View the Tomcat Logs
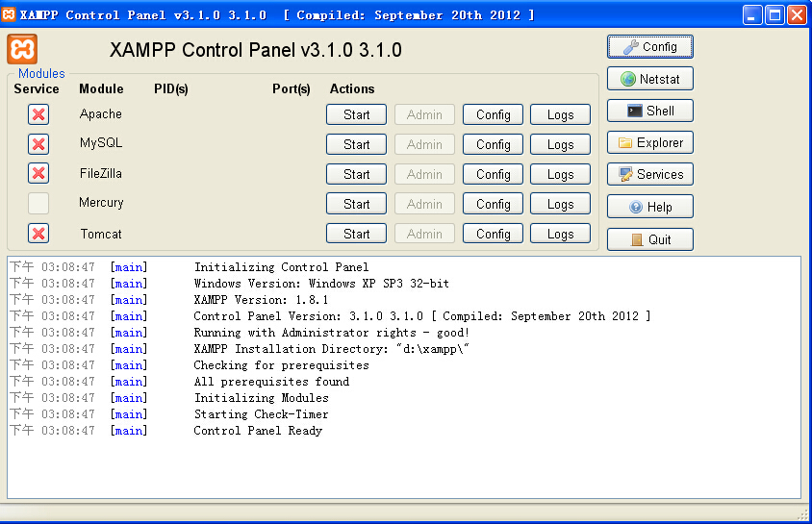 coord(560,234)
